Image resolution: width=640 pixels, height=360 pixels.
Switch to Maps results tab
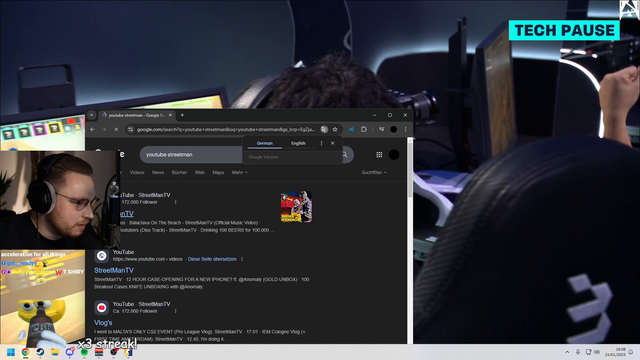pos(218,173)
